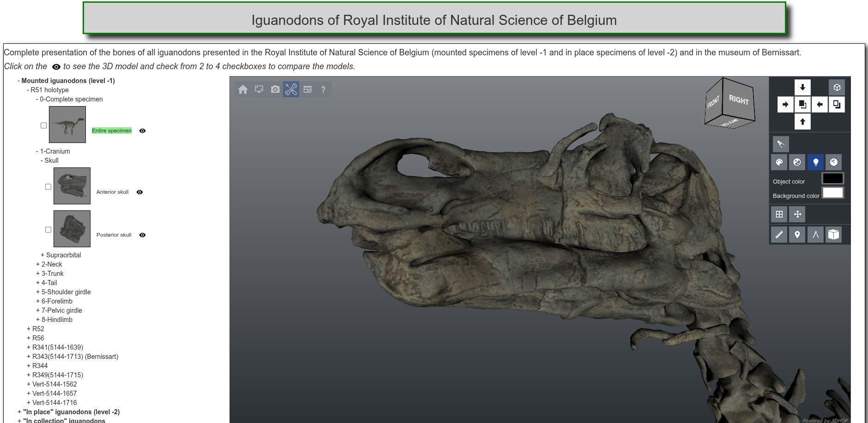View Entire specimen via eye icon

tap(143, 131)
